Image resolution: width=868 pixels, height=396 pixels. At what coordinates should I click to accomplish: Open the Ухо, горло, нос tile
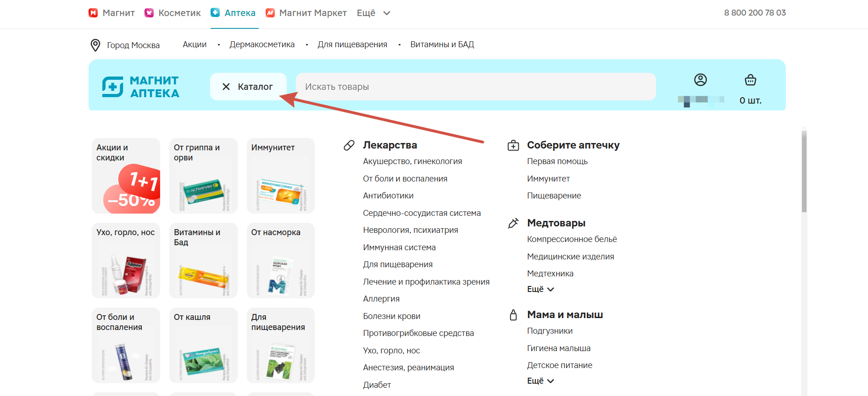(x=126, y=260)
